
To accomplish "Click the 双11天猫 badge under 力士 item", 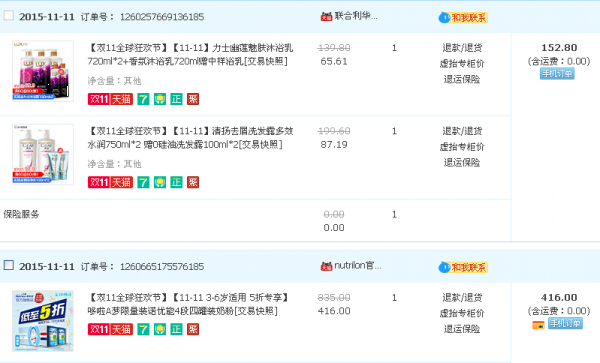I will [x=110, y=99].
